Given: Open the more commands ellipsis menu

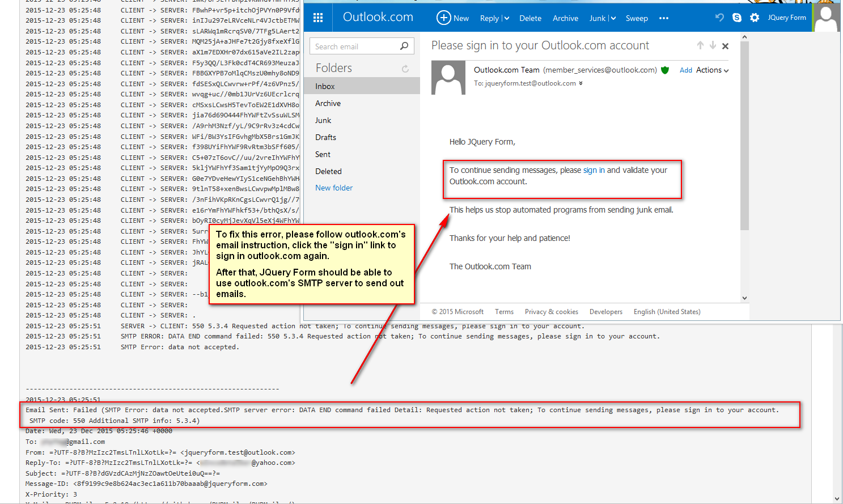Looking at the screenshot, I should 664,18.
